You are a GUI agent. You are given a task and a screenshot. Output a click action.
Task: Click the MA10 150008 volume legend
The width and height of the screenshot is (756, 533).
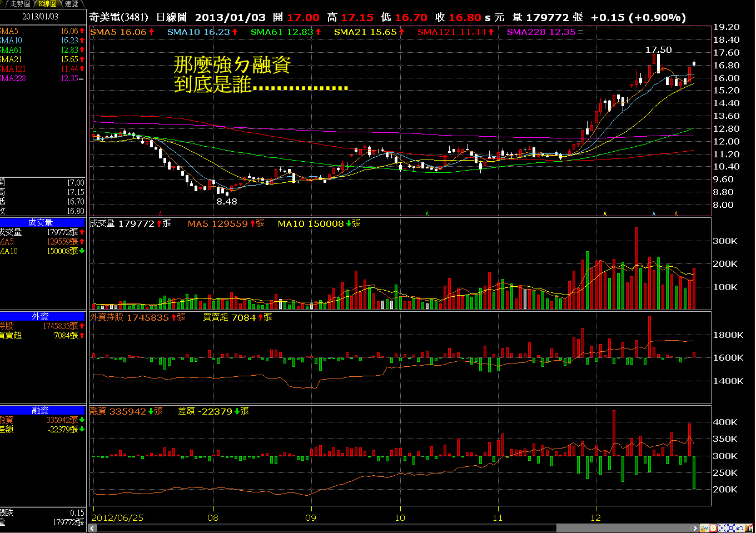click(x=319, y=223)
